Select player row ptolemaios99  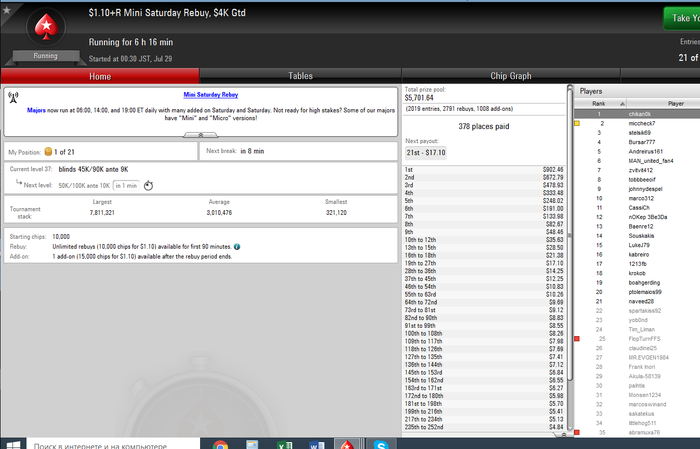coord(637,292)
